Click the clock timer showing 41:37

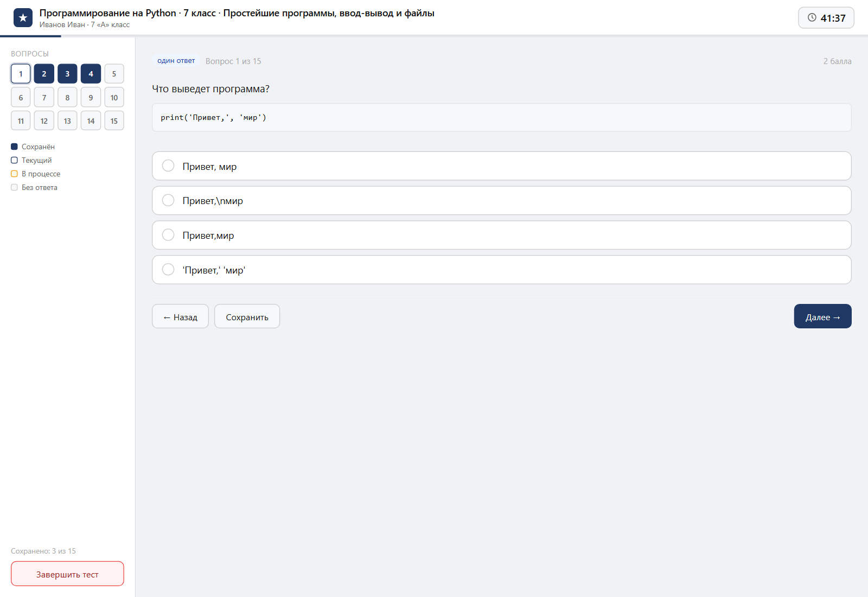pyautogui.click(x=826, y=18)
